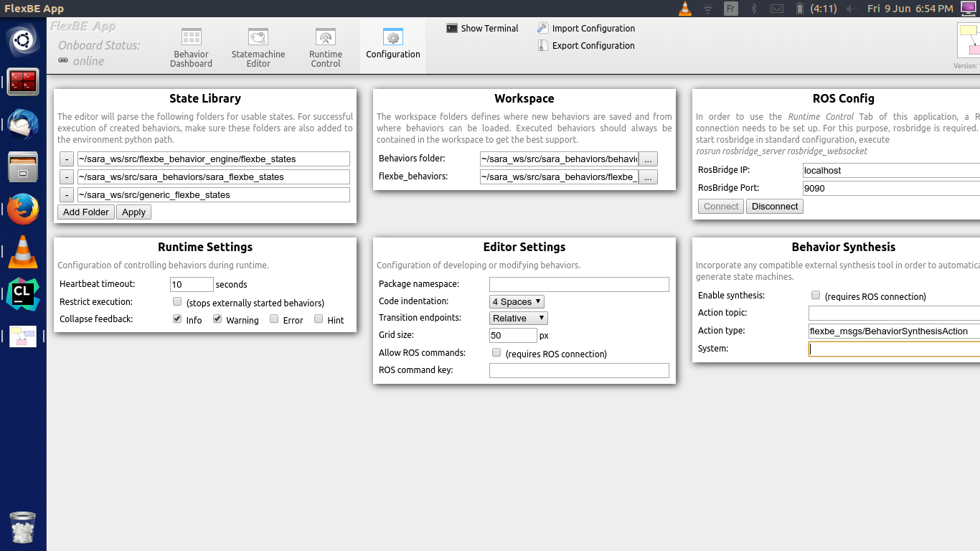Open the Code indentation dropdown
Image resolution: width=980 pixels, height=551 pixels.
point(517,301)
